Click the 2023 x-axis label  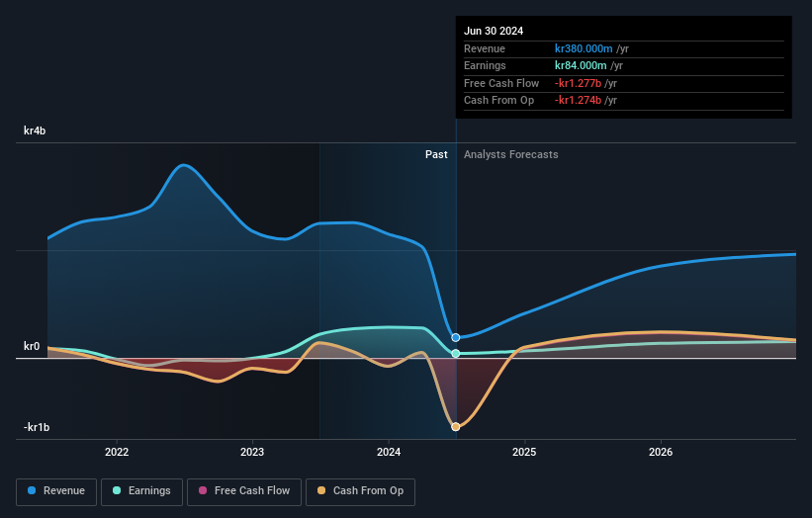[x=252, y=453]
